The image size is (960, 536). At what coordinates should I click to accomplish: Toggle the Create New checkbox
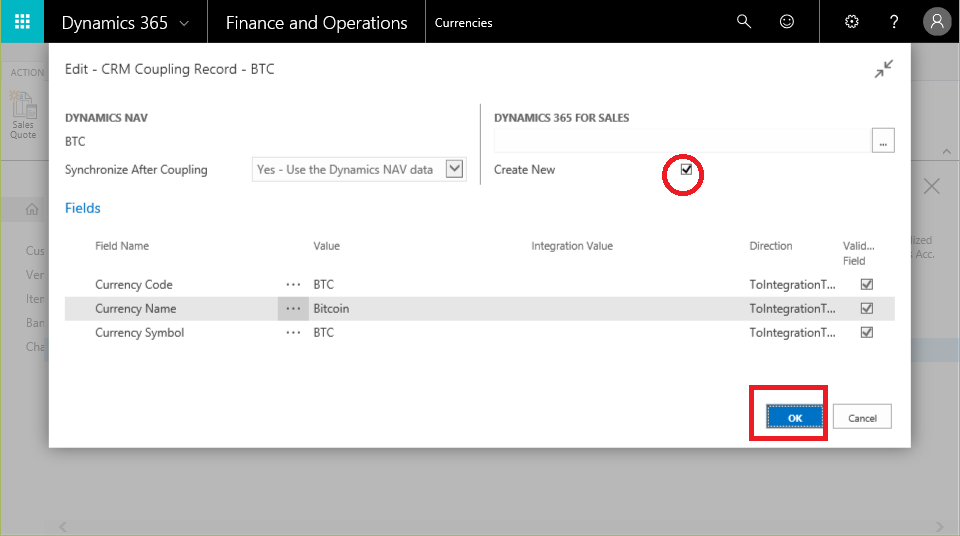[x=686, y=170]
